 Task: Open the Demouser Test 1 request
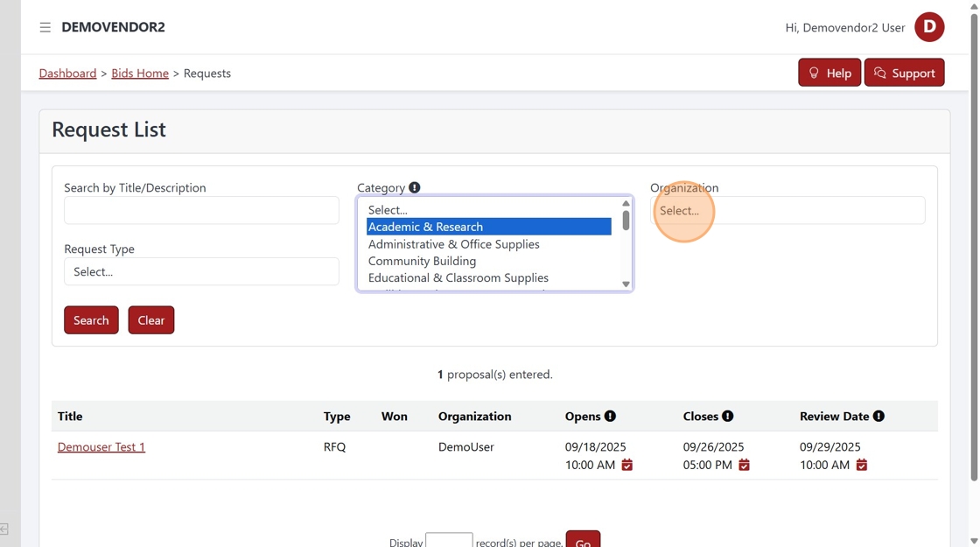tap(101, 447)
